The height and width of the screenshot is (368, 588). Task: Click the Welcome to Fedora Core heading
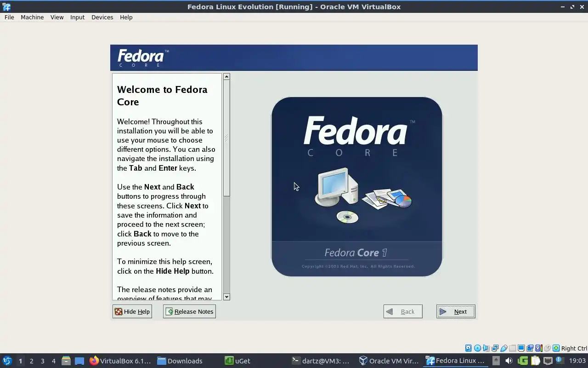click(162, 96)
